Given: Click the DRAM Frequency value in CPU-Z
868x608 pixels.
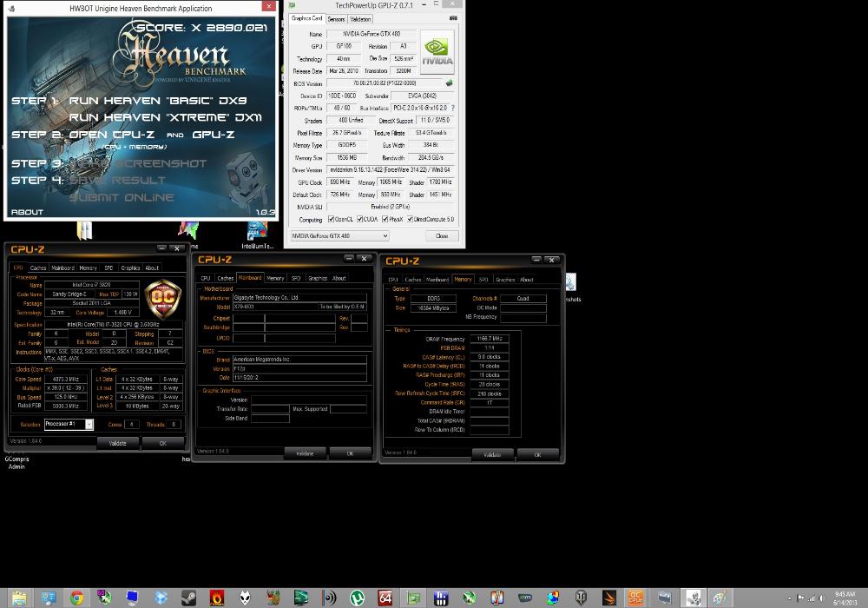Looking at the screenshot, I should (x=490, y=339).
